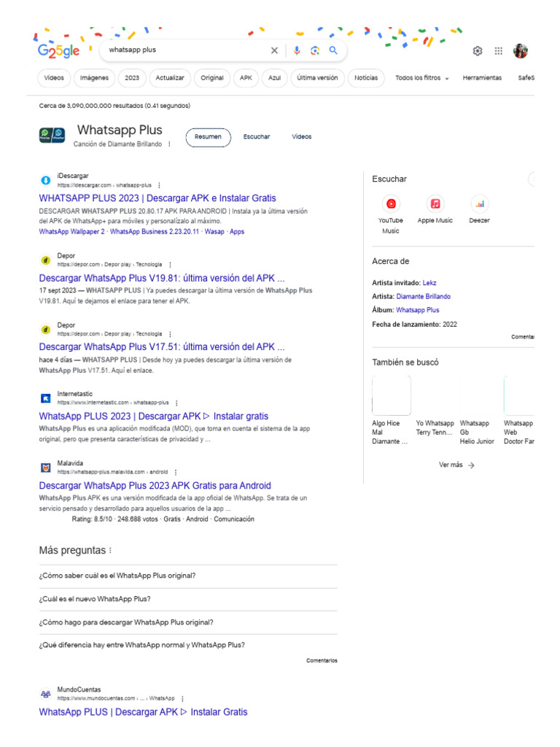This screenshot has width=560, height=747.
Task: Open Google Lens image search
Action: [315, 50]
